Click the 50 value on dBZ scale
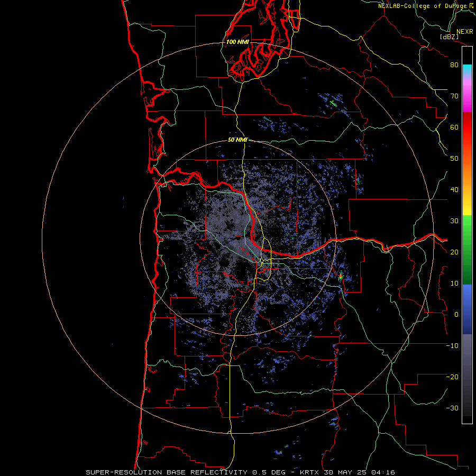Image resolution: width=476 pixels, height=476 pixels. (454, 159)
